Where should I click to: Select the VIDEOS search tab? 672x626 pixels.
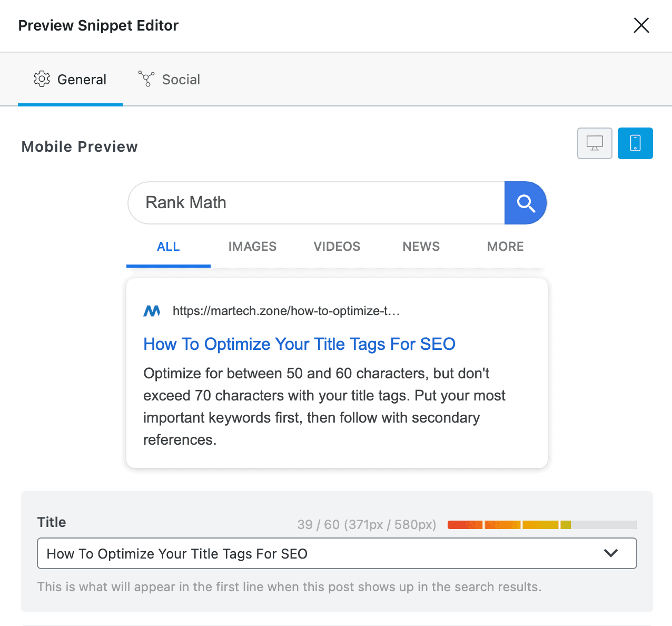pyautogui.click(x=337, y=247)
